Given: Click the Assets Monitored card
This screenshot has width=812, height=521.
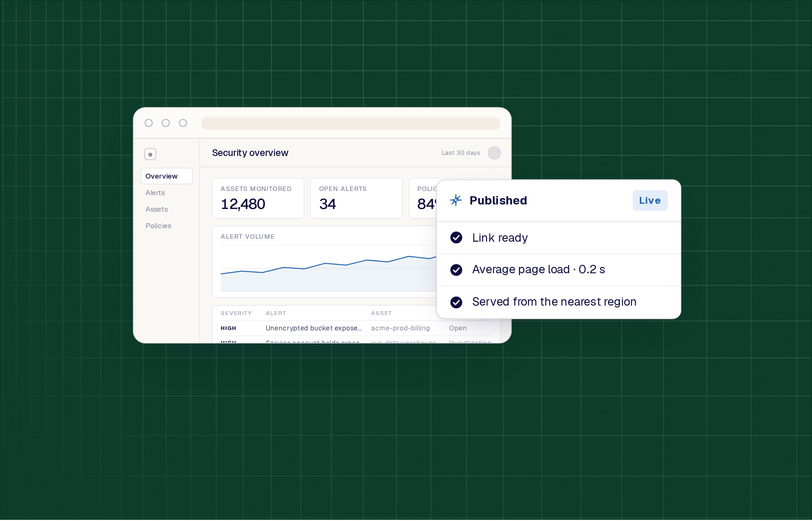Looking at the screenshot, I should point(258,198).
